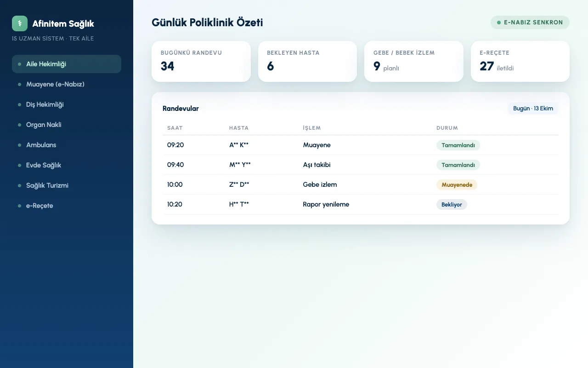Switch to the Ambulans section
Viewport: 588px width, 368px height.
[x=67, y=145]
